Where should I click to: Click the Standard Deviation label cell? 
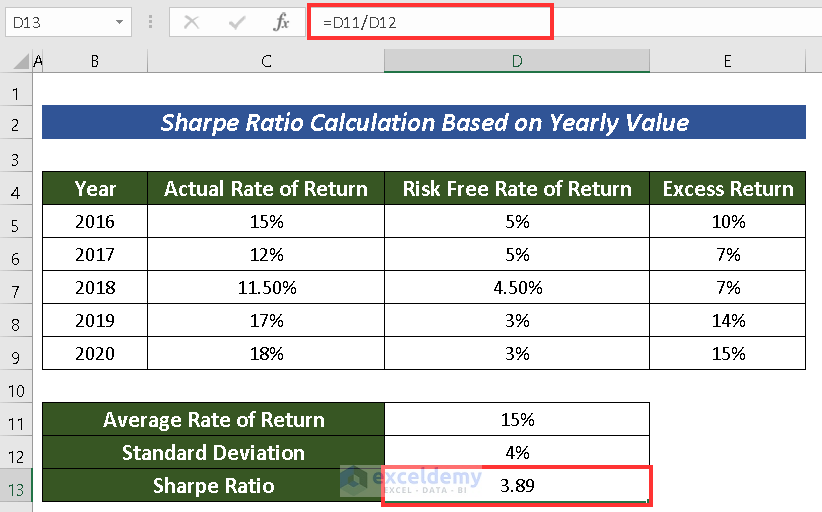point(213,452)
